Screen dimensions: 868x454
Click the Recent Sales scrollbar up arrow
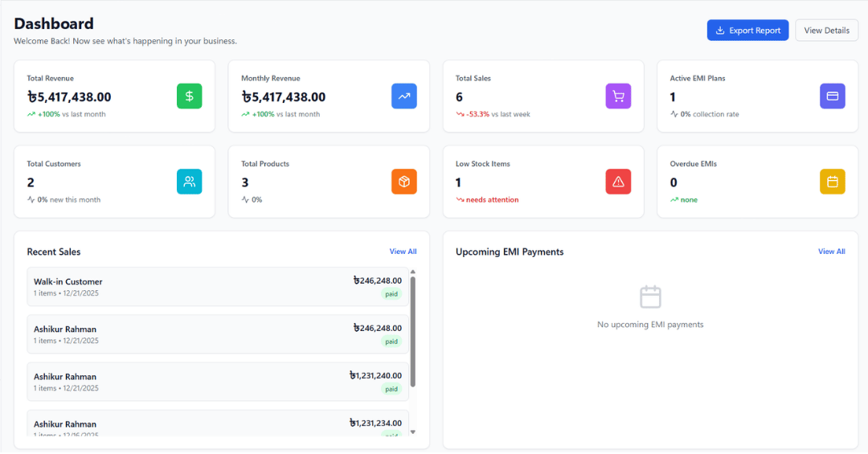tap(413, 272)
